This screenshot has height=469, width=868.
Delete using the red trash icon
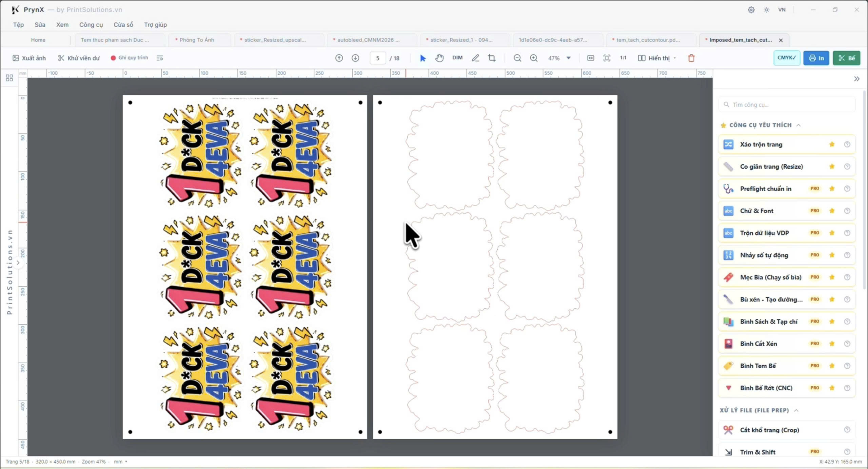(691, 58)
